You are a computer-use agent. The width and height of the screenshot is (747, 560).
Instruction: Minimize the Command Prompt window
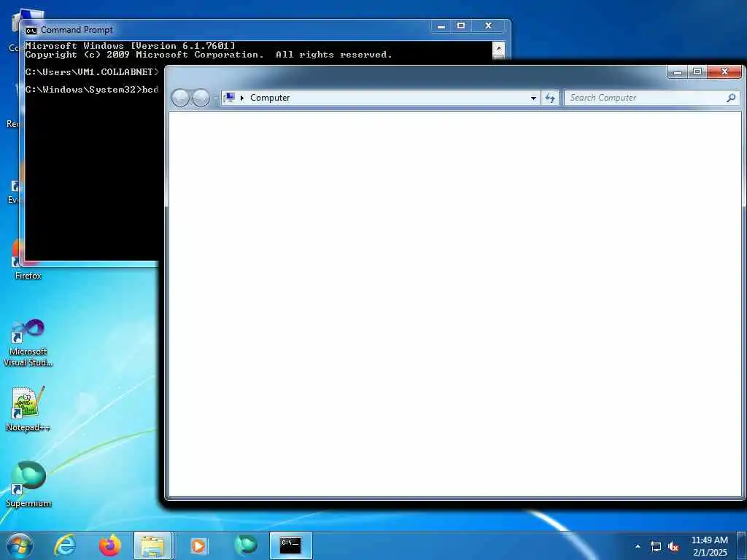(x=441, y=26)
